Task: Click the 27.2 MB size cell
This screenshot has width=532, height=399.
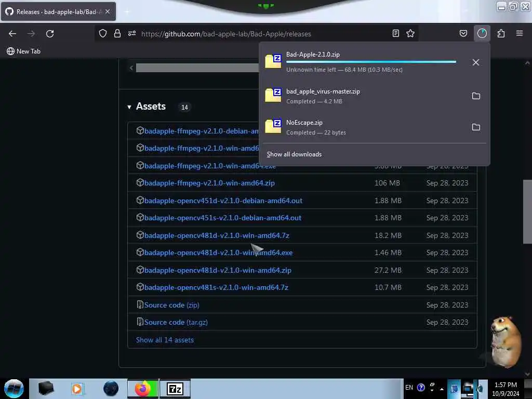Action: 388,270
